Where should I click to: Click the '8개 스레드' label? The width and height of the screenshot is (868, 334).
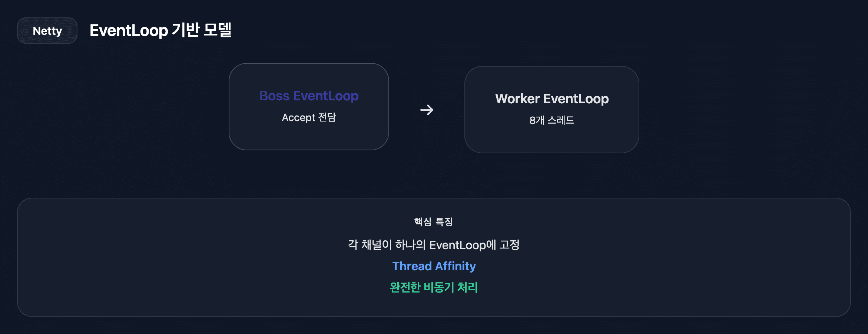551,120
